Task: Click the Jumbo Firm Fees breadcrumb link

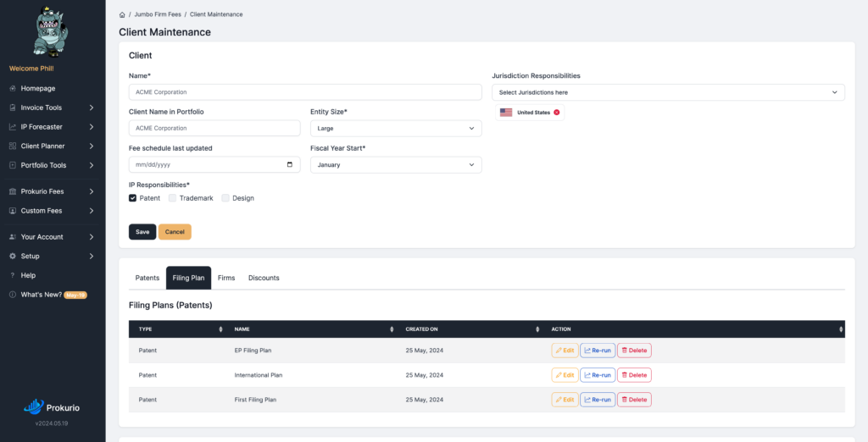Action: 157,14
